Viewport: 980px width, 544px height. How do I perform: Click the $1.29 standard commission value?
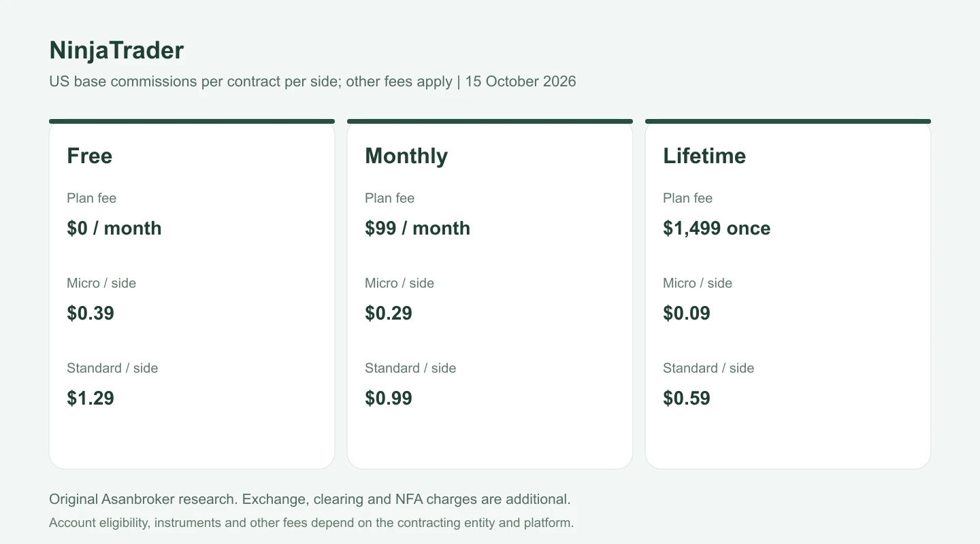tap(91, 398)
